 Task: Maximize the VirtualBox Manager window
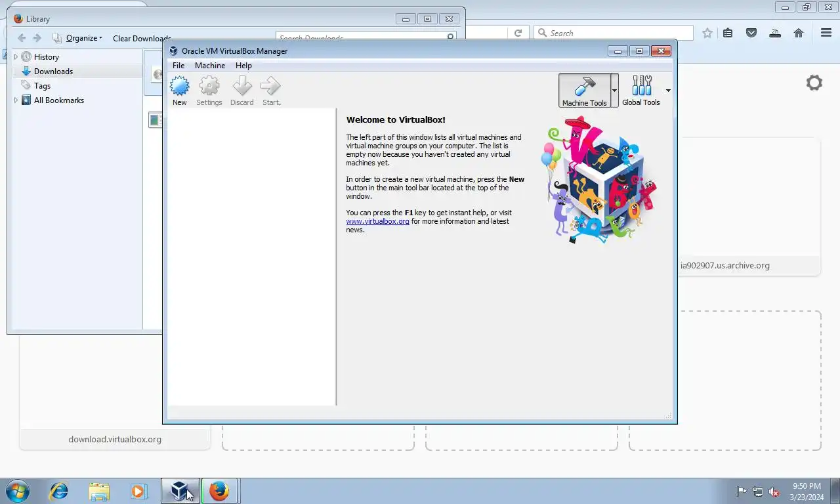pyautogui.click(x=639, y=51)
